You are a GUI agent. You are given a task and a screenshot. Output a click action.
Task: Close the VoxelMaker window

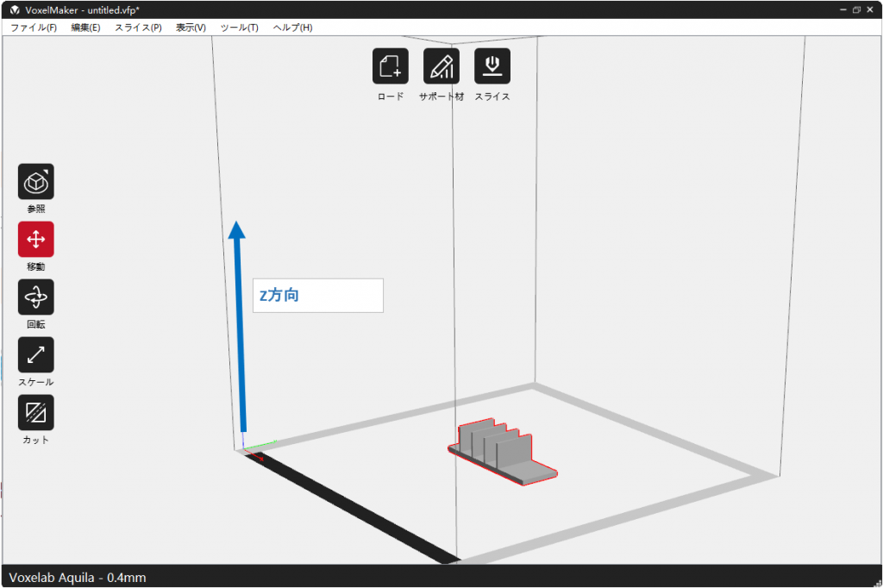[x=869, y=9]
